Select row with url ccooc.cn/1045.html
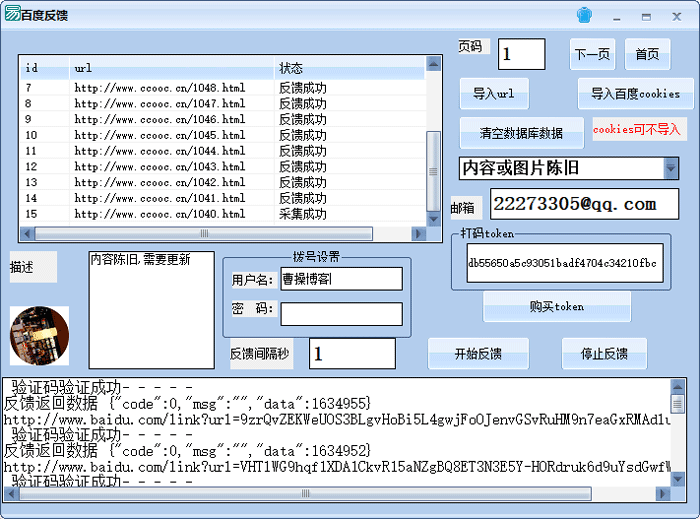 click(x=223, y=135)
